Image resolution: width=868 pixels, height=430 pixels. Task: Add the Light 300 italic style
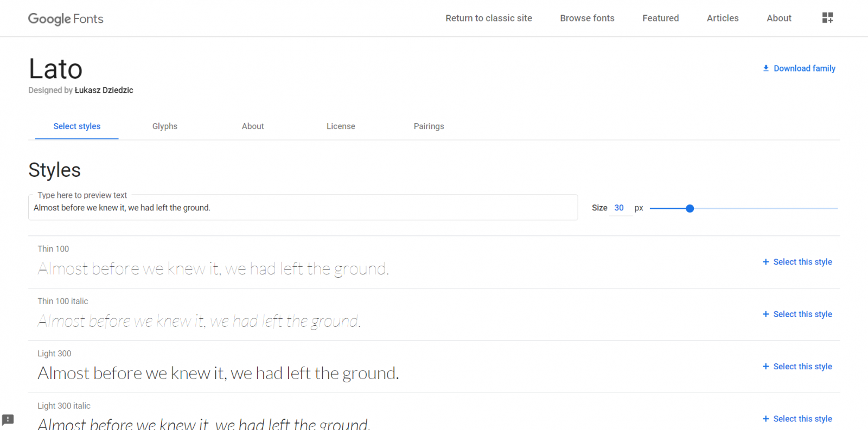tap(797, 419)
